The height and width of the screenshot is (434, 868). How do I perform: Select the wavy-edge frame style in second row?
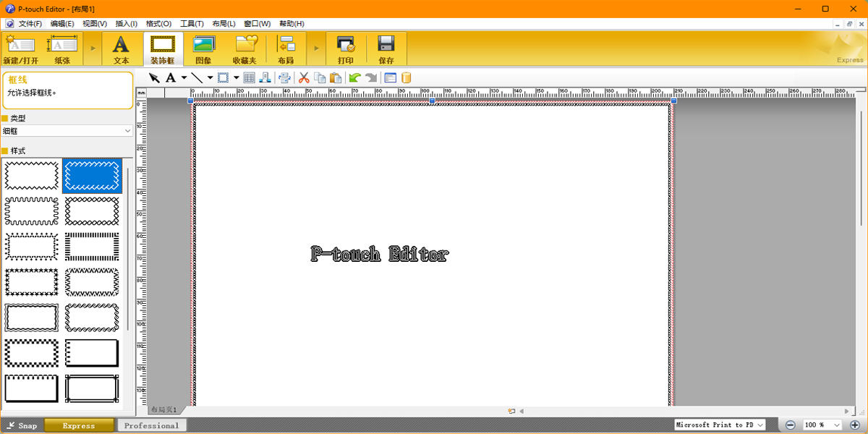pyautogui.click(x=32, y=211)
